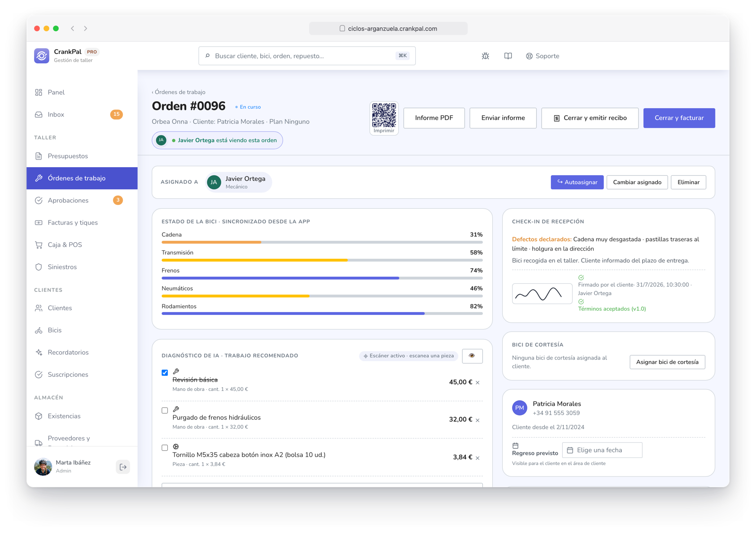The width and height of the screenshot is (756, 534).
Task: Remove Tornillo M5x35 line with X
Action: tap(478, 458)
